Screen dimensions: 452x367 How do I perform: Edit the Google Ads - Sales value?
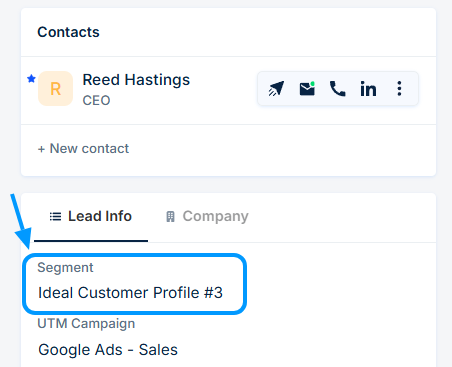(108, 350)
